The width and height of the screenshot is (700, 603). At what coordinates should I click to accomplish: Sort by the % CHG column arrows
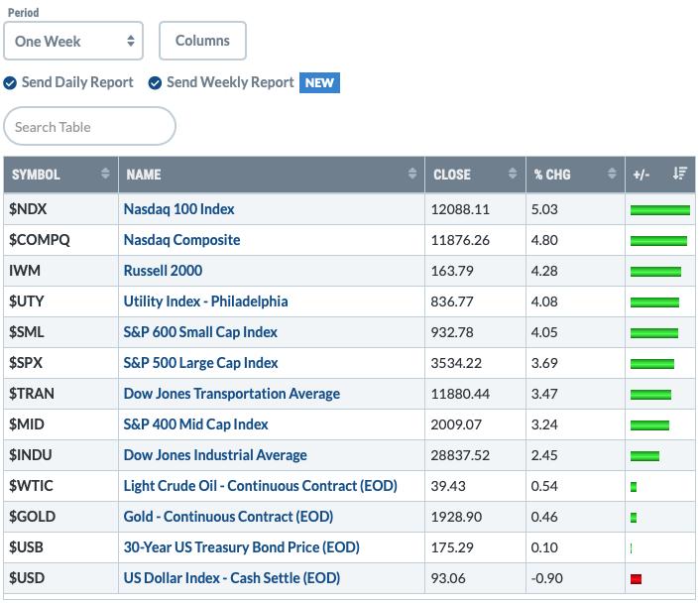click(x=612, y=174)
